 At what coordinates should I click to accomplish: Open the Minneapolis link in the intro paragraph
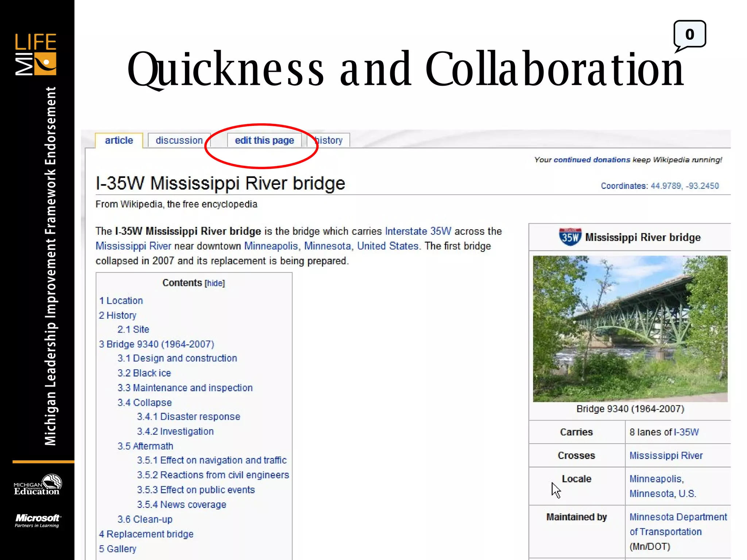(x=271, y=246)
